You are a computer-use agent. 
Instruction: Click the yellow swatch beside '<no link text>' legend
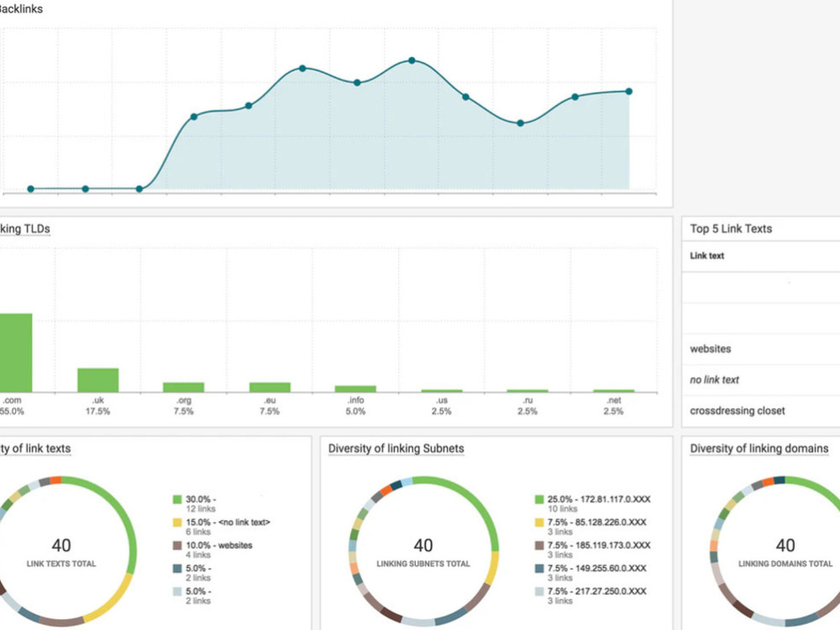click(177, 522)
